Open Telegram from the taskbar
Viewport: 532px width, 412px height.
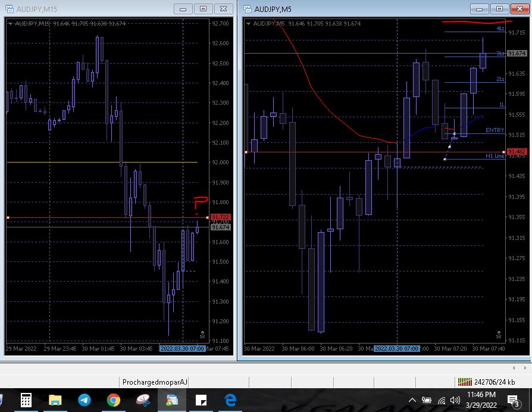point(84,400)
